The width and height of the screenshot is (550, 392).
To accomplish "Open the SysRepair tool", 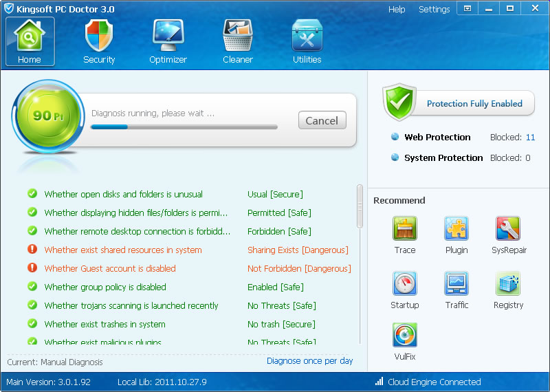I will coord(509,235).
